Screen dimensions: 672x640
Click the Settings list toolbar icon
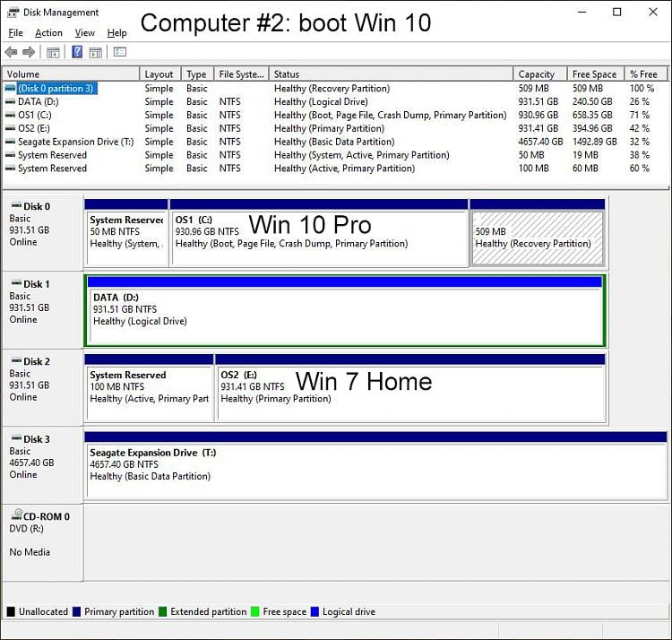[119, 52]
